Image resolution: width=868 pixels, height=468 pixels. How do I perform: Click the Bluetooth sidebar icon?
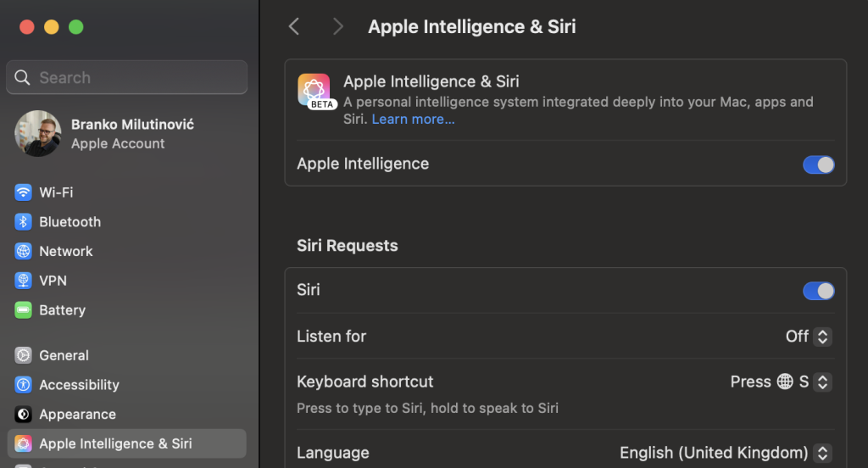point(23,222)
